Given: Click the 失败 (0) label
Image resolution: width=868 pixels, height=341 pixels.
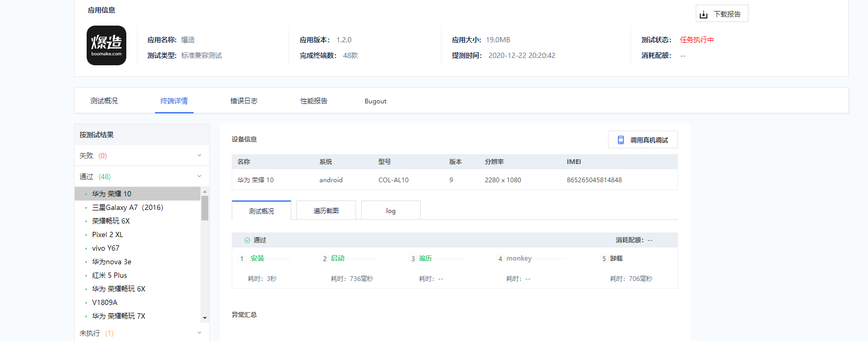Looking at the screenshot, I should (93, 156).
